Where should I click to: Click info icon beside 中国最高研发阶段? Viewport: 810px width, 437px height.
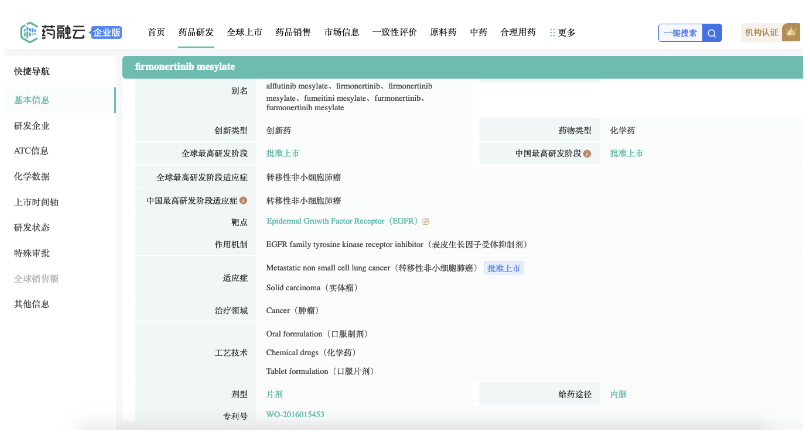(587, 154)
